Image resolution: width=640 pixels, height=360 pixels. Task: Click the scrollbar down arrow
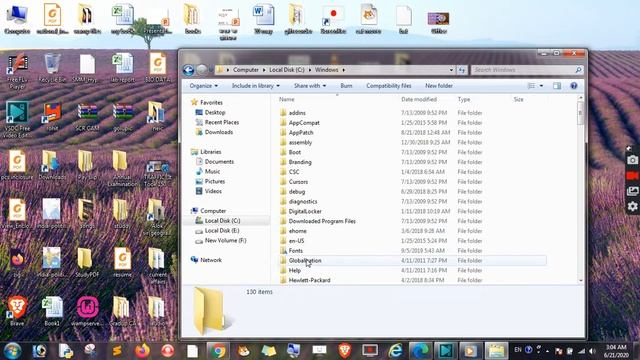click(580, 281)
